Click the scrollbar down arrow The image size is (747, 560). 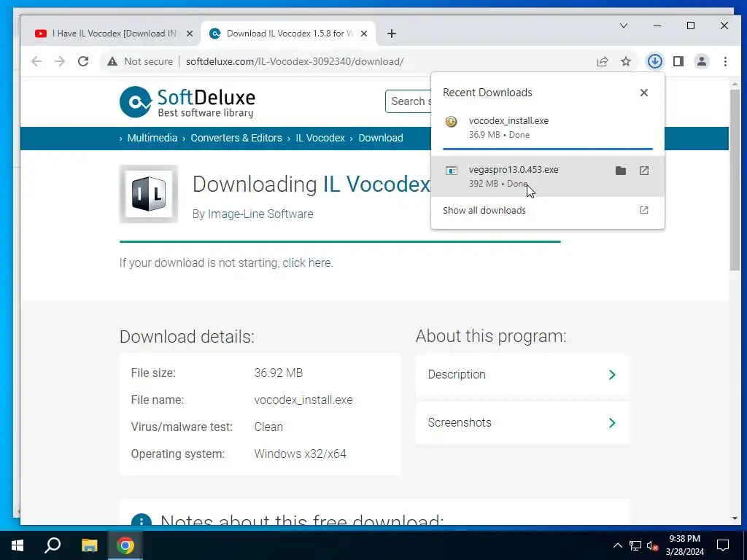(x=735, y=518)
